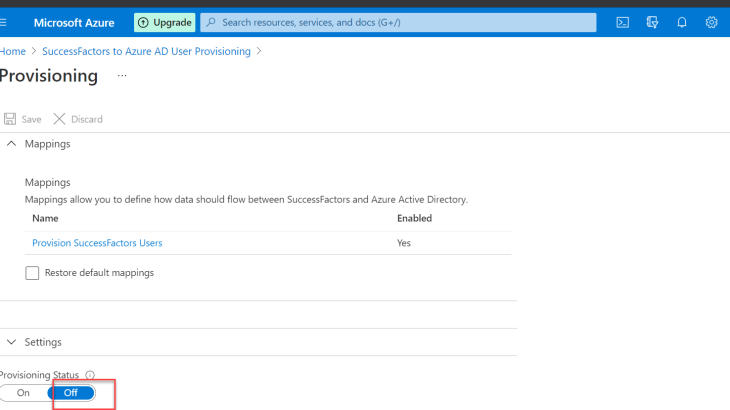Click the Yes enabled value

click(x=404, y=243)
